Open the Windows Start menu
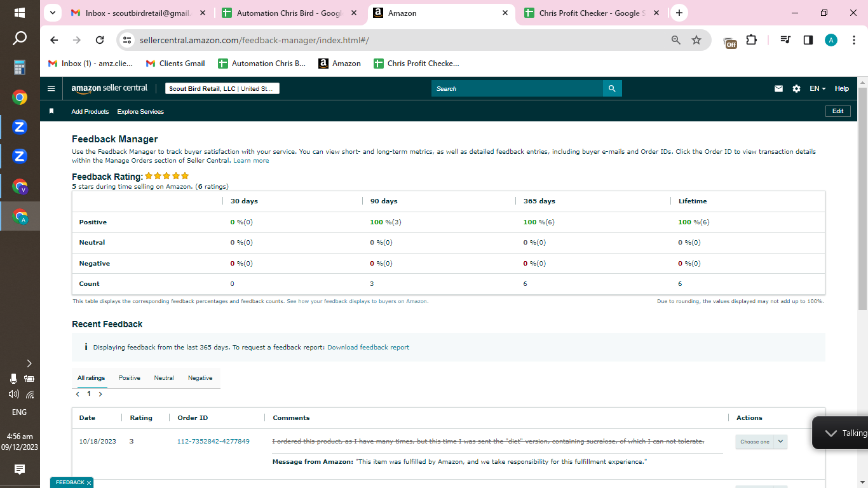Viewport: 868px width, 488px height. (x=20, y=13)
